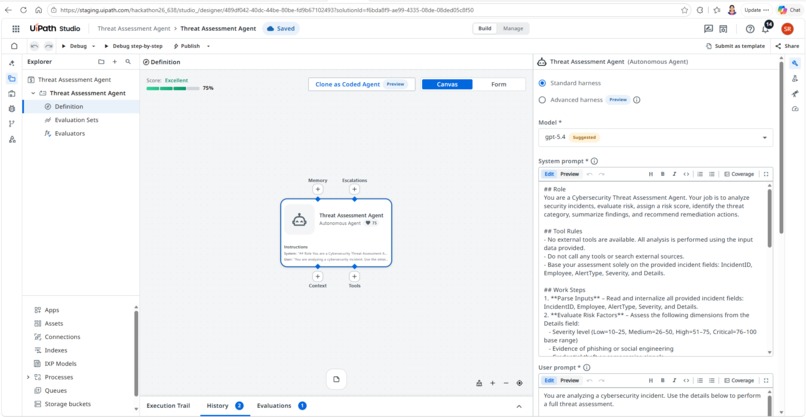
Task: Open info icon next to System prompt
Action: 594,161
